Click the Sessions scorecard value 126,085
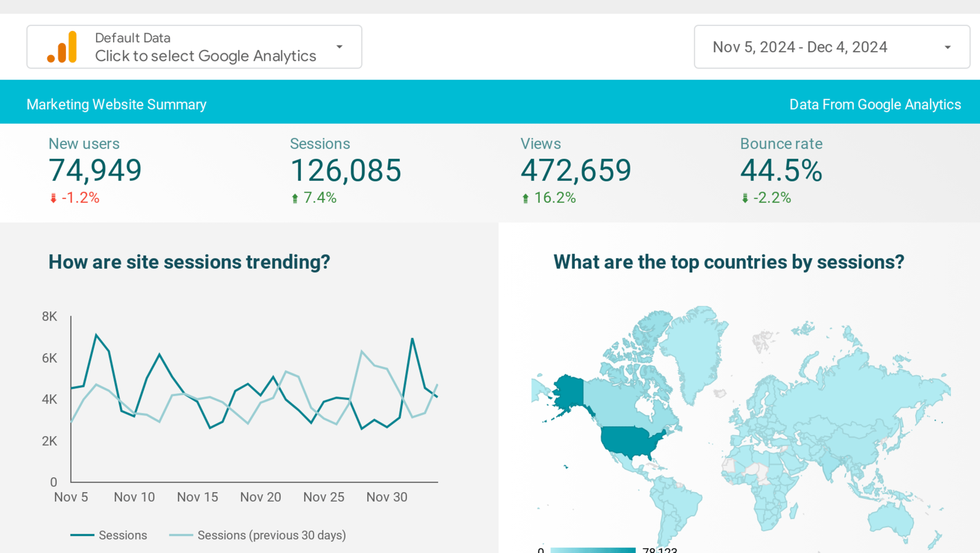The height and width of the screenshot is (553, 980). (345, 170)
